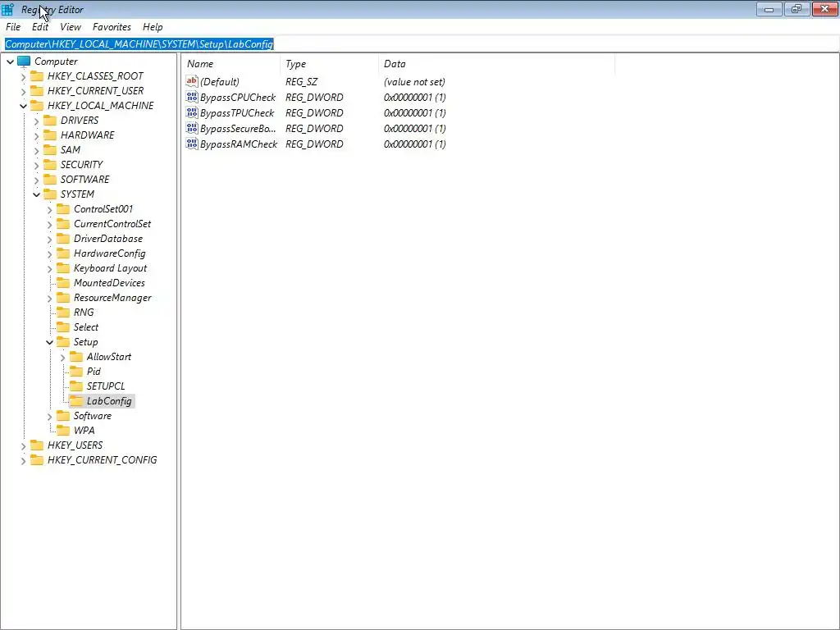840x630 pixels.
Task: Expand the HKEY_USERS chevron
Action: click(x=23, y=445)
